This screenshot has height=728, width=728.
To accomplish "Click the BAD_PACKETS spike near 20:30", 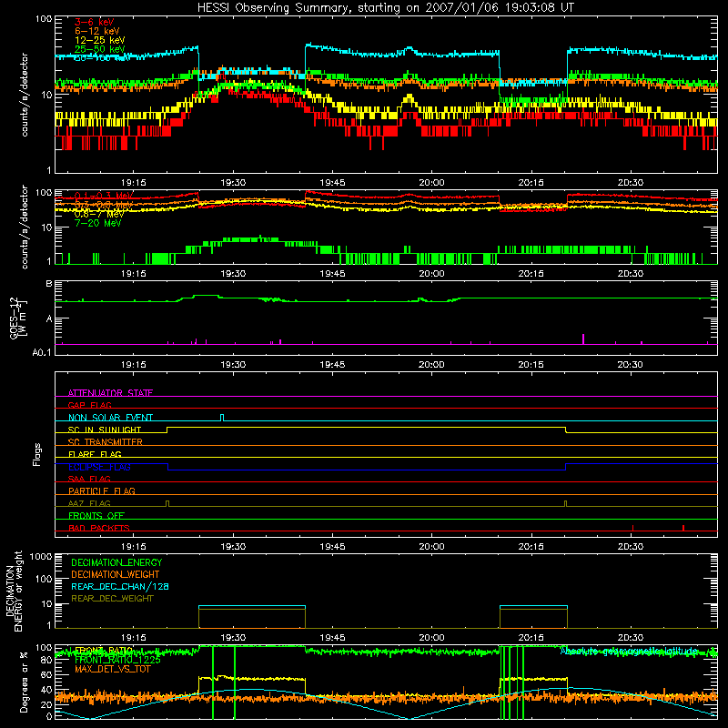I will 633,528.
